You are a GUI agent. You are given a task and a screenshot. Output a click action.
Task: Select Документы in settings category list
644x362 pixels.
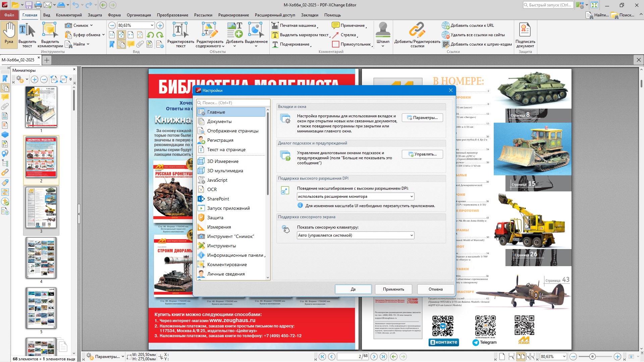[219, 122]
